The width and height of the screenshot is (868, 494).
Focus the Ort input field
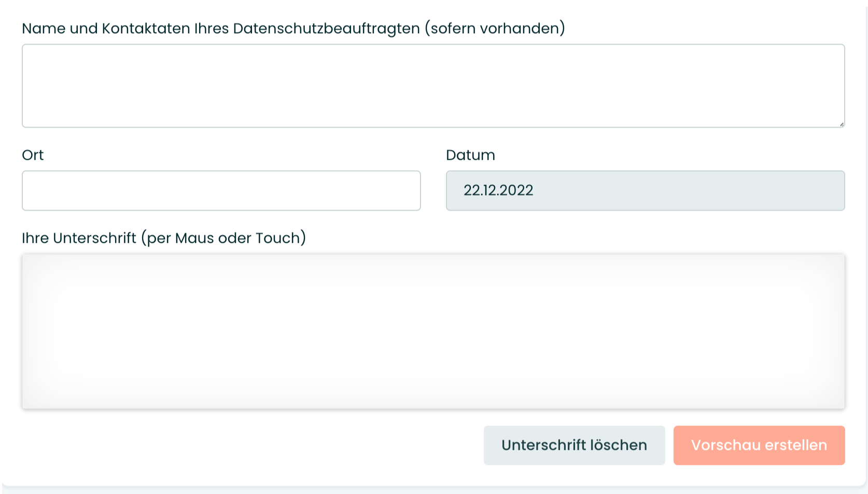pos(221,190)
